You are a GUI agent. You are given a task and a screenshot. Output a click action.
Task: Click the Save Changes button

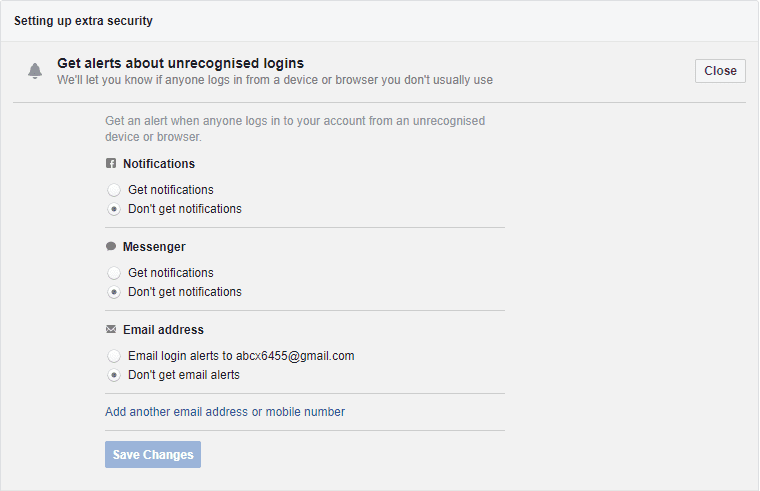153,454
